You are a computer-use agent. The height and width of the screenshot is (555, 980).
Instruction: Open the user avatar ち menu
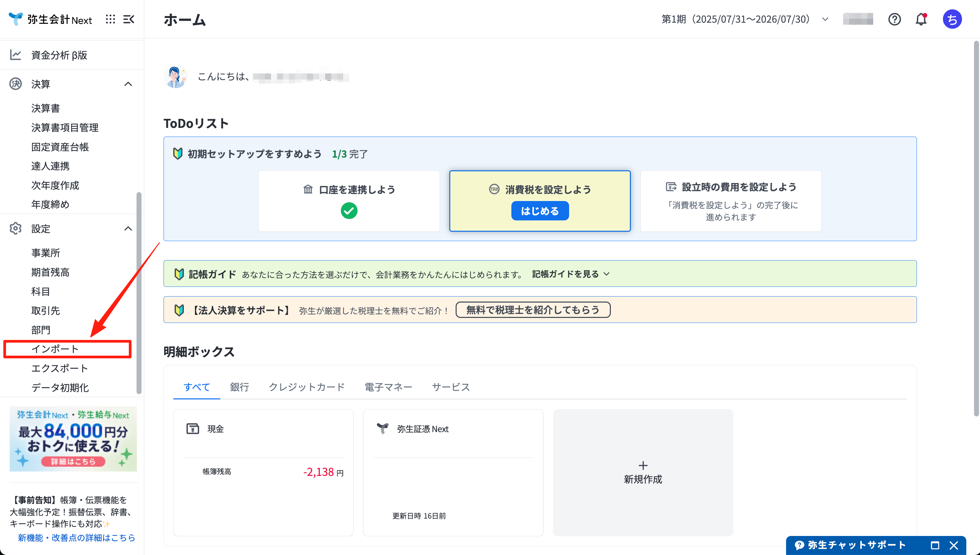coord(952,19)
